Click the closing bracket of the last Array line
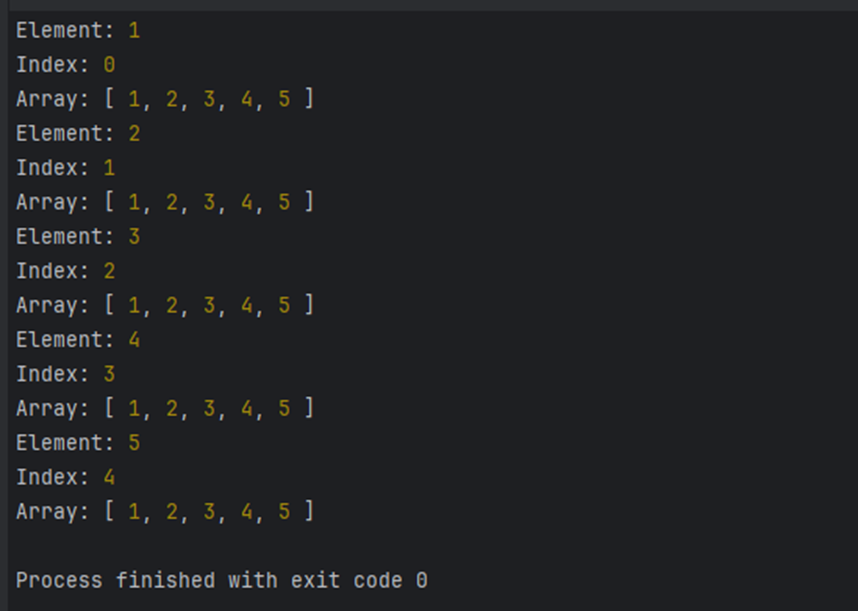This screenshot has width=858, height=611. pos(309,511)
